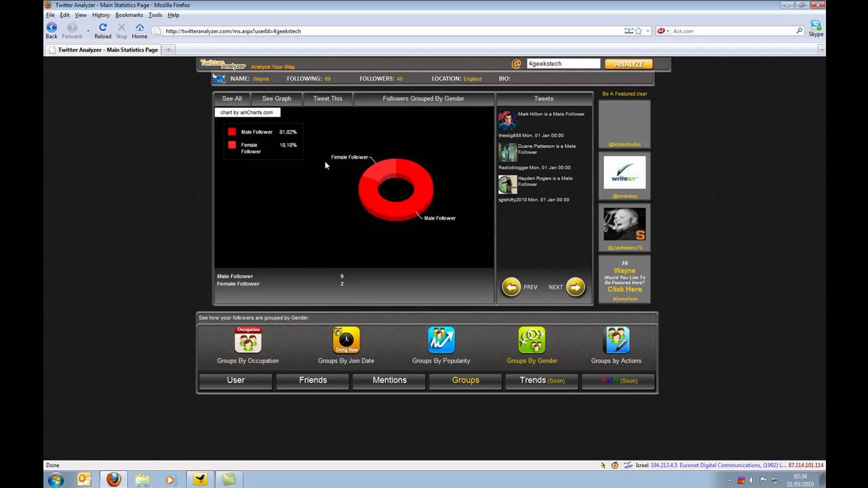Open Groups By Popularity chart icon
Viewport: 868px width, 488px height.
tap(441, 340)
